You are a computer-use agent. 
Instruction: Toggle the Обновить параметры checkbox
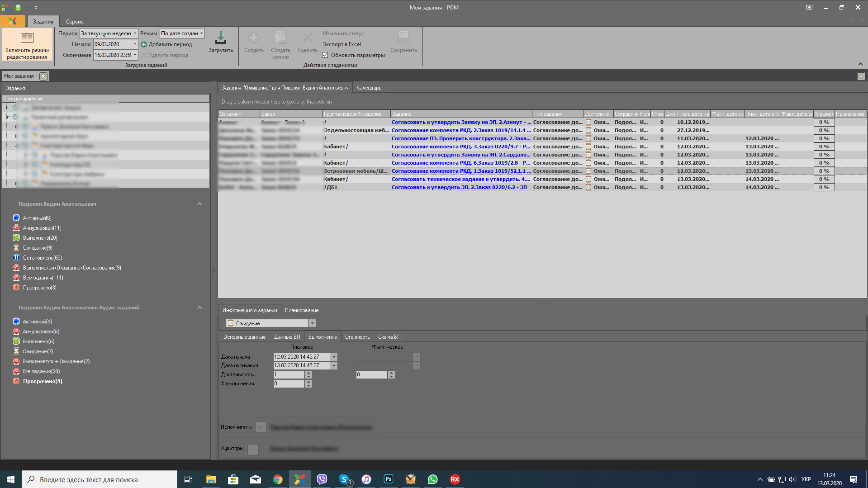(325, 55)
